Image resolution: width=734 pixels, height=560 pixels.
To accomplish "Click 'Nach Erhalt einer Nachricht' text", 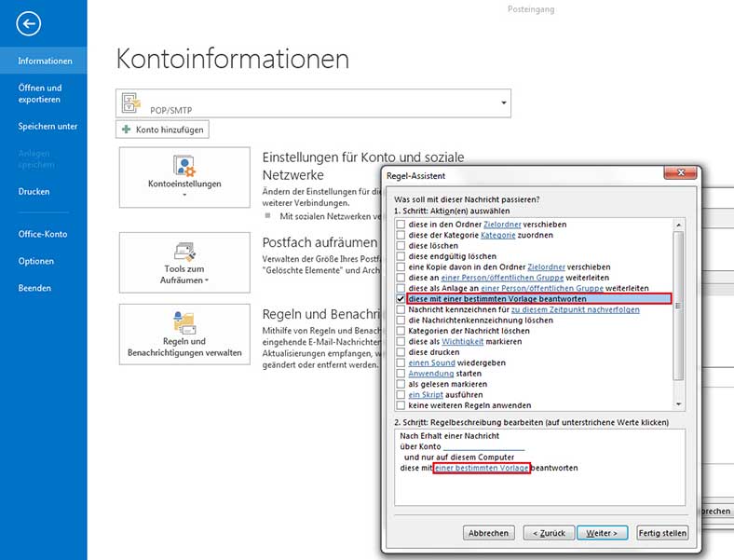I will tap(449, 436).
